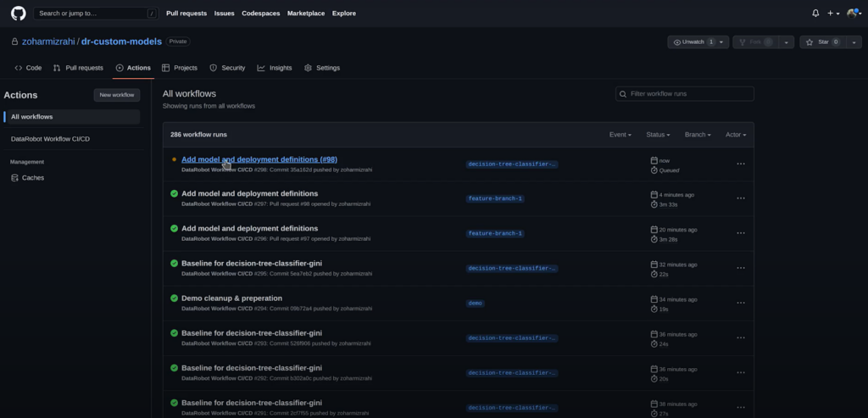Image resolution: width=868 pixels, height=418 pixels.
Task: Click the GitHub logo icon
Action: (x=18, y=14)
